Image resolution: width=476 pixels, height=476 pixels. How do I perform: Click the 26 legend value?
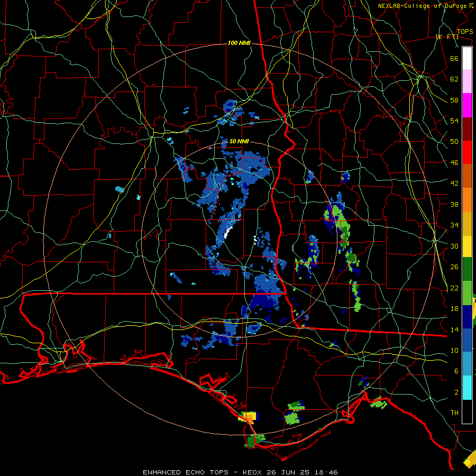pyautogui.click(x=454, y=267)
